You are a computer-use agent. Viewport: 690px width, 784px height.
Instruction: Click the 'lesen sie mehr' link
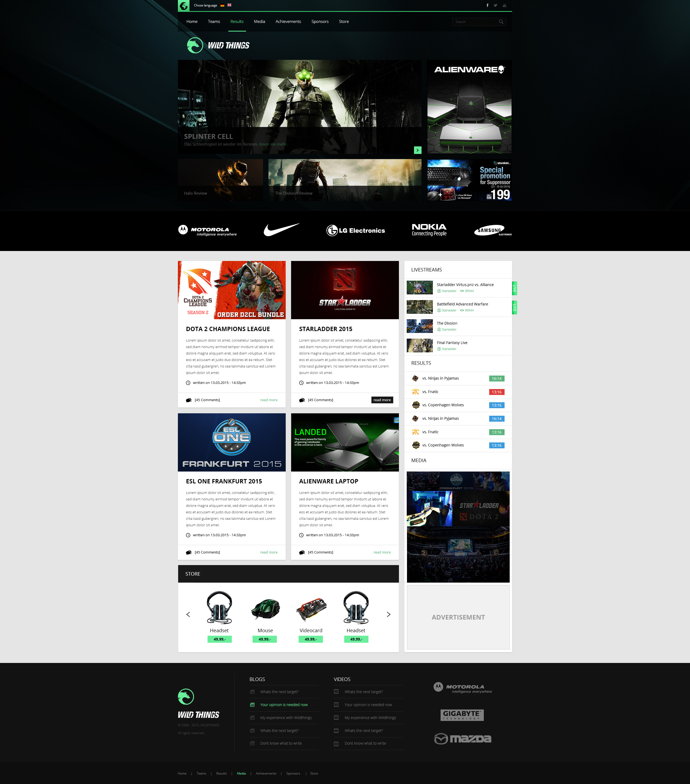point(273,144)
